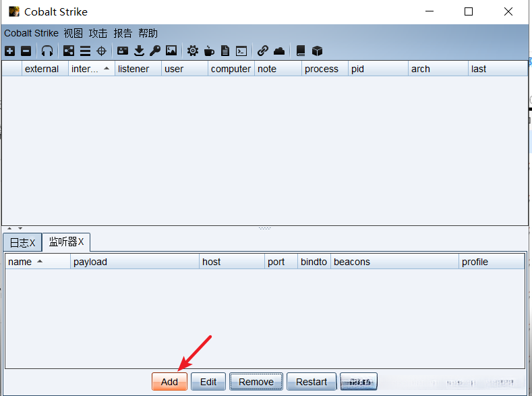Click the plus connect-to-team-server icon
This screenshot has height=396, width=532.
10,51
